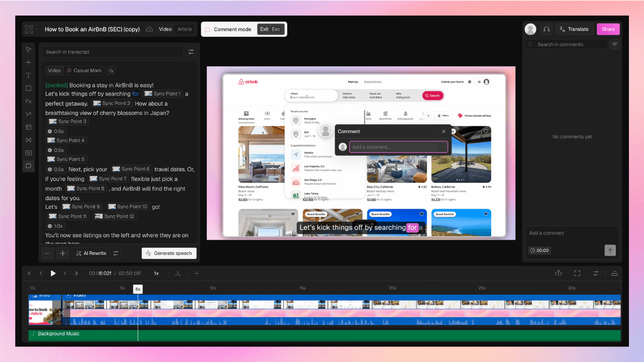Screen dimensions: 644x362
Task: Click the timecode display 00:06:02f
Action: point(101,274)
